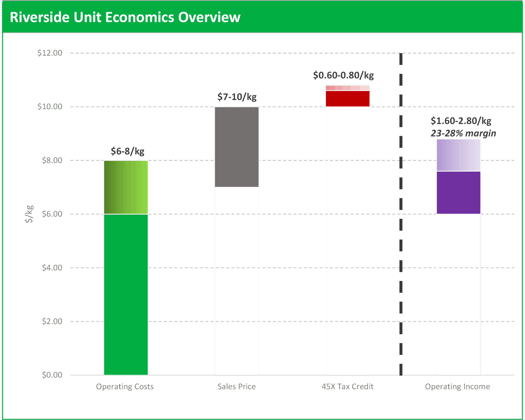This screenshot has width=525, height=420.
Task: Select the light pink tax credit segment
Action: (347, 88)
